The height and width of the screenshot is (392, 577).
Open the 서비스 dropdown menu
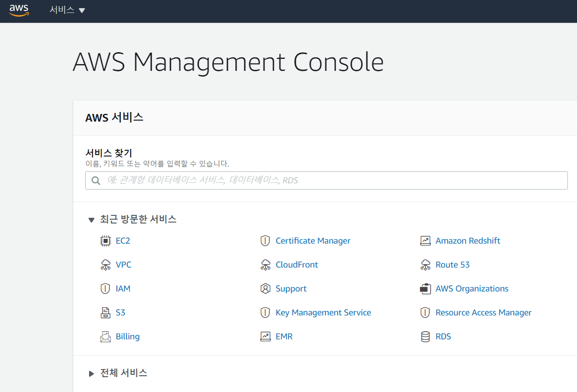[67, 10]
